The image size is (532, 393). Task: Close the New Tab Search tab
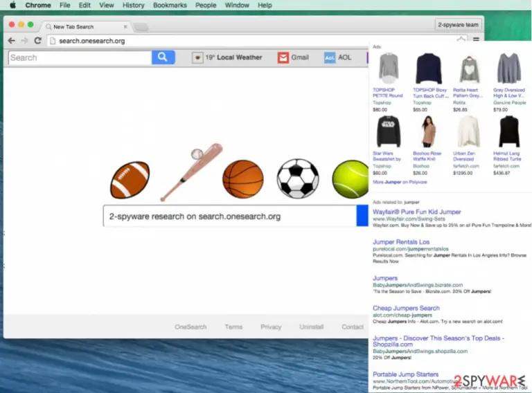[125, 26]
